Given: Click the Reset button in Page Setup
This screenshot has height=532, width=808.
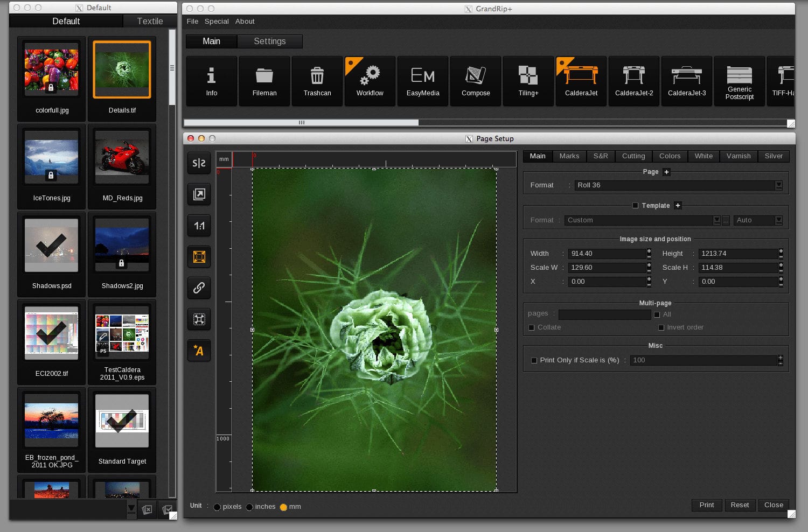Looking at the screenshot, I should pos(740,505).
